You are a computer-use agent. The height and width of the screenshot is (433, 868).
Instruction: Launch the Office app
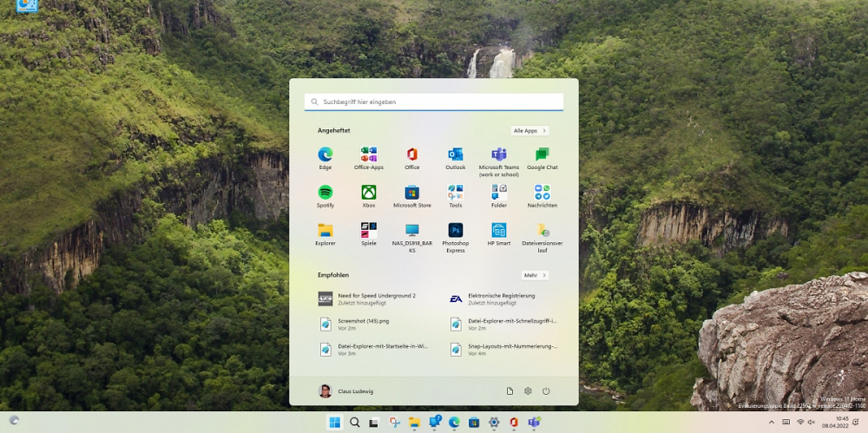point(411,158)
